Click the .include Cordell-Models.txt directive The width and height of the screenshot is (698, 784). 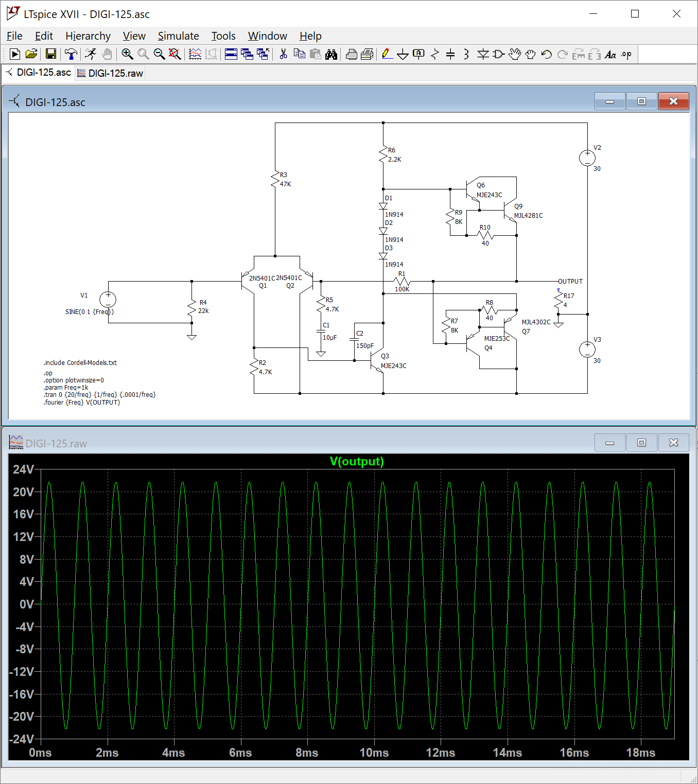[80, 363]
